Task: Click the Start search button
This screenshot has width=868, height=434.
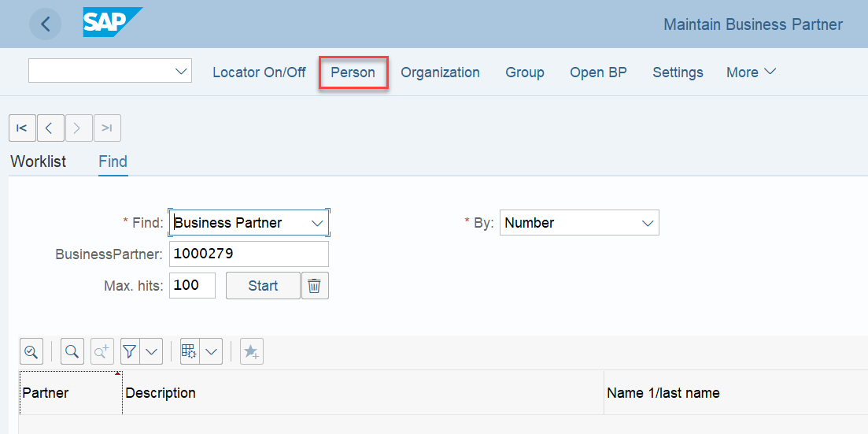Action: pos(263,285)
